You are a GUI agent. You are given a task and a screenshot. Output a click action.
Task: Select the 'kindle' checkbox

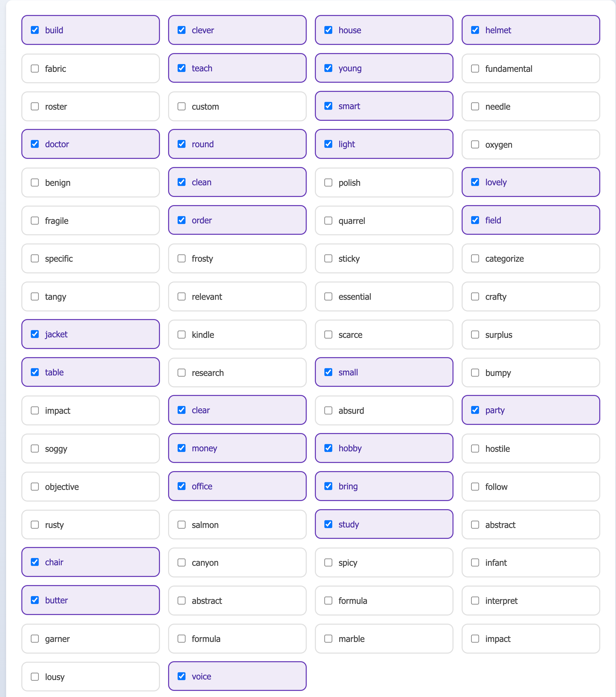(x=182, y=335)
